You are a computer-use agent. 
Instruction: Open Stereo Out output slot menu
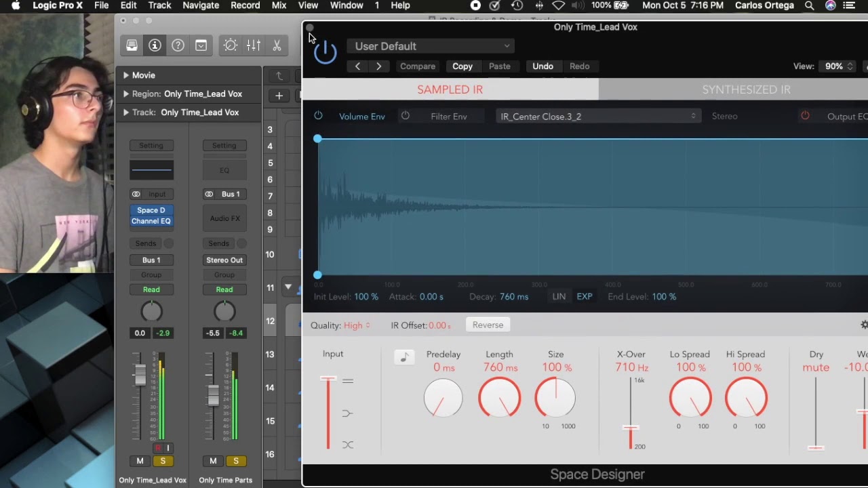(x=224, y=260)
